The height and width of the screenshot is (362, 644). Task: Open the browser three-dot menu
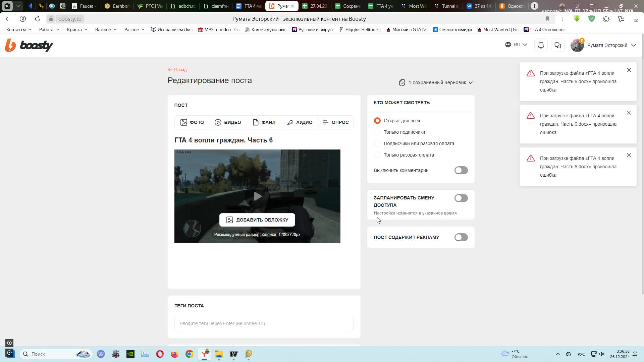tap(562, 19)
